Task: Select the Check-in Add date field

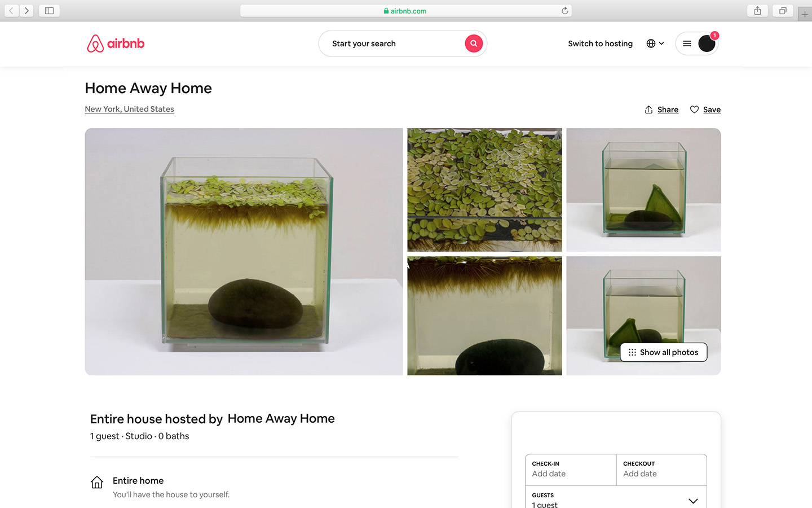Action: coord(571,470)
